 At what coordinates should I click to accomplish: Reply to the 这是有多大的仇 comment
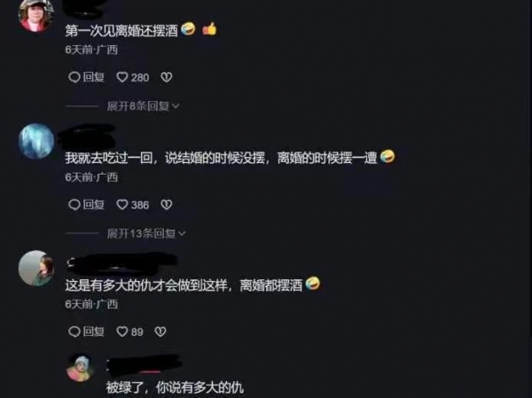point(86,332)
